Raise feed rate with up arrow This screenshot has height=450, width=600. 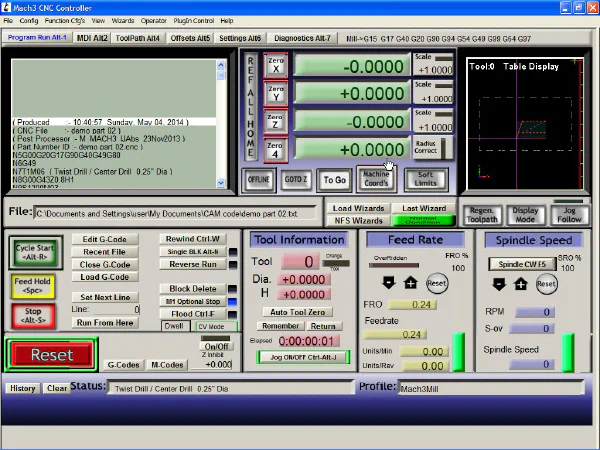411,283
